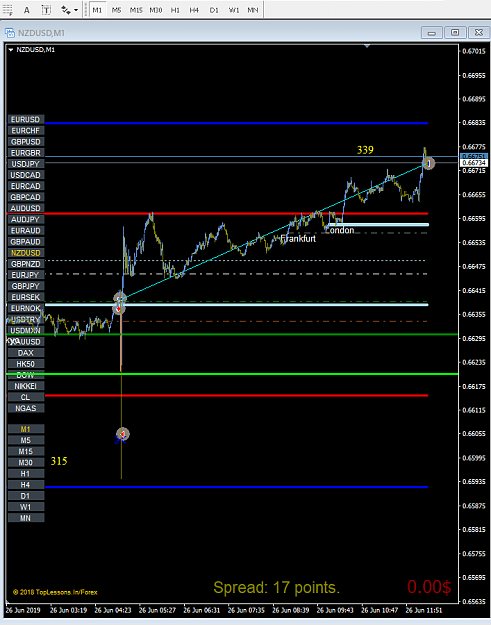The width and height of the screenshot is (491, 625).
Task: Select the Fibonacci lines tool in toolbar
Action: [7, 9]
